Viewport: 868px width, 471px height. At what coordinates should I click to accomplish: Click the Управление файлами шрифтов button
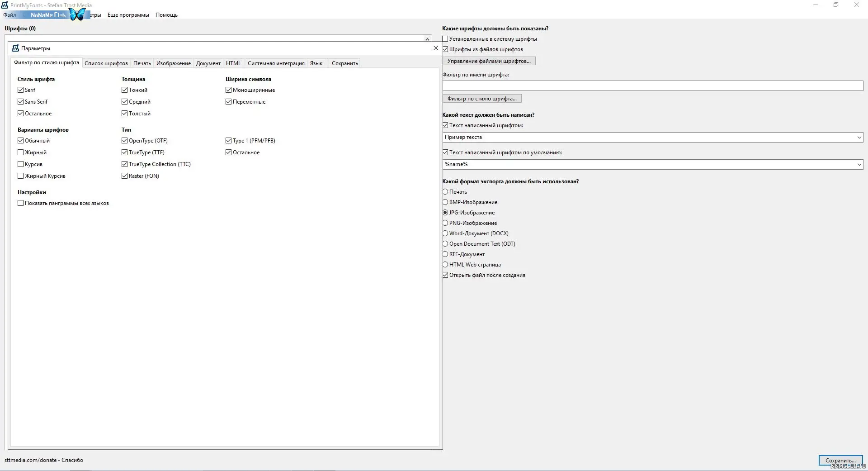coord(489,61)
